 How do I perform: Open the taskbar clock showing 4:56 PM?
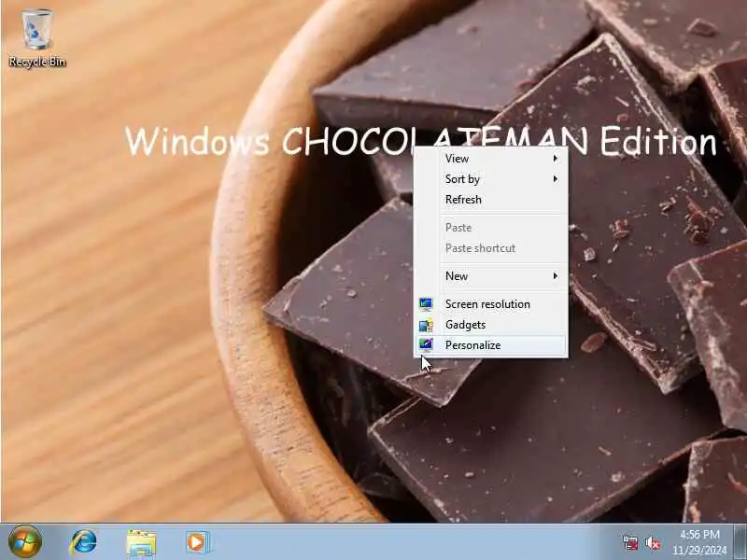tap(699, 542)
